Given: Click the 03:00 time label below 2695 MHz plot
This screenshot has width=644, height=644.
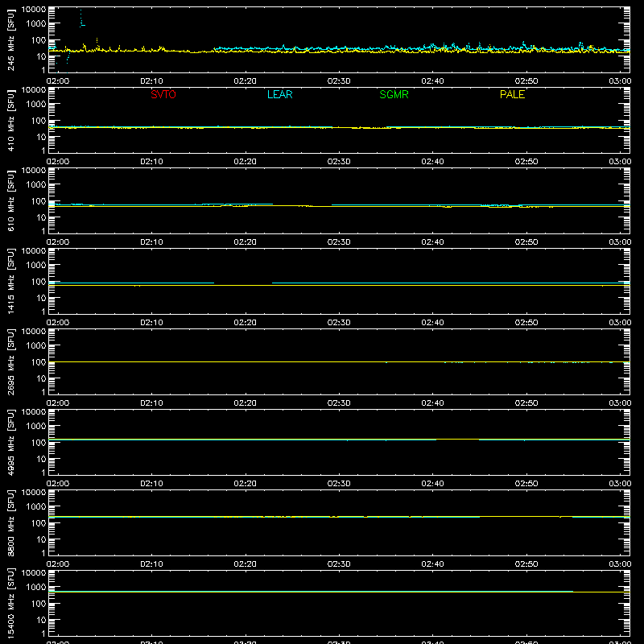Looking at the screenshot, I should coord(620,403).
